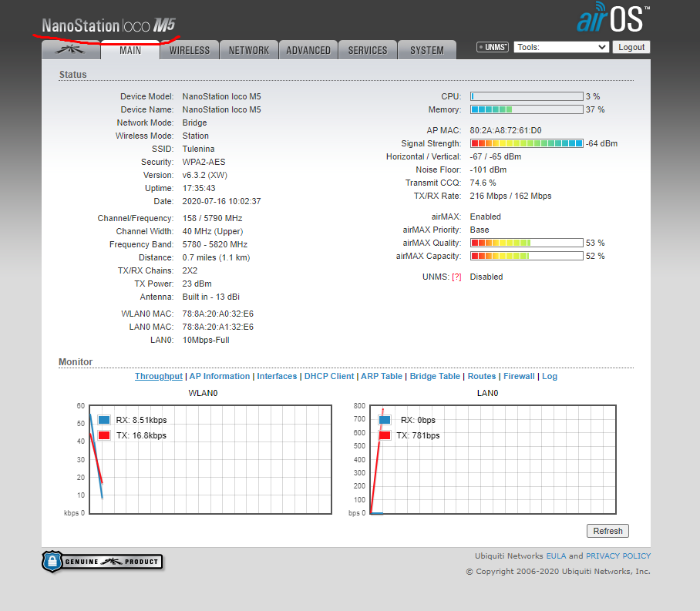Click the Memory usage bar
This screenshot has width=700, height=611.
coord(527,109)
